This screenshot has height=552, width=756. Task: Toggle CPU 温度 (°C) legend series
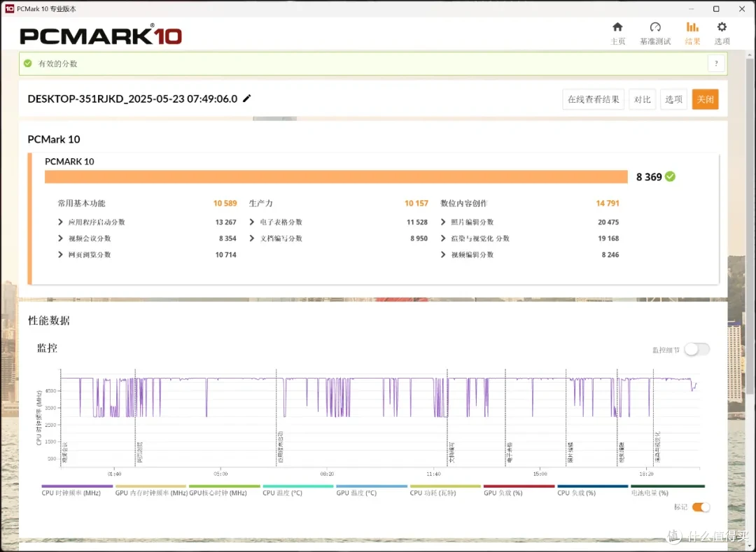point(298,490)
